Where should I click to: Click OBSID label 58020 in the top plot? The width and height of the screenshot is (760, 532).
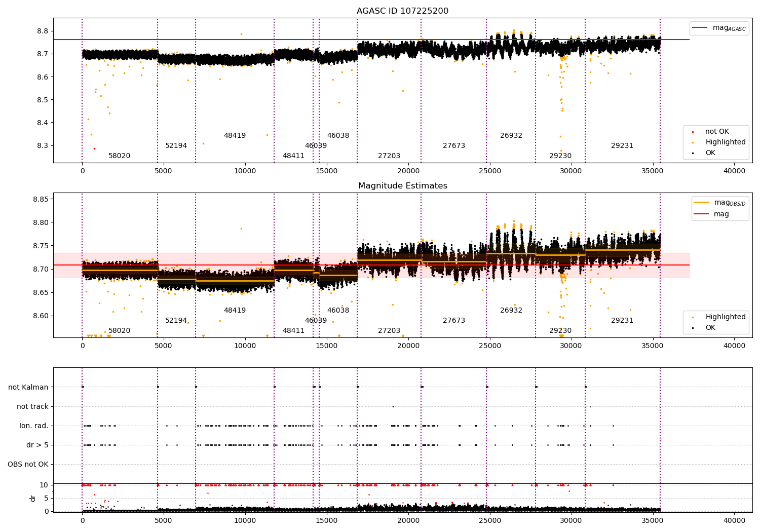[119, 156]
